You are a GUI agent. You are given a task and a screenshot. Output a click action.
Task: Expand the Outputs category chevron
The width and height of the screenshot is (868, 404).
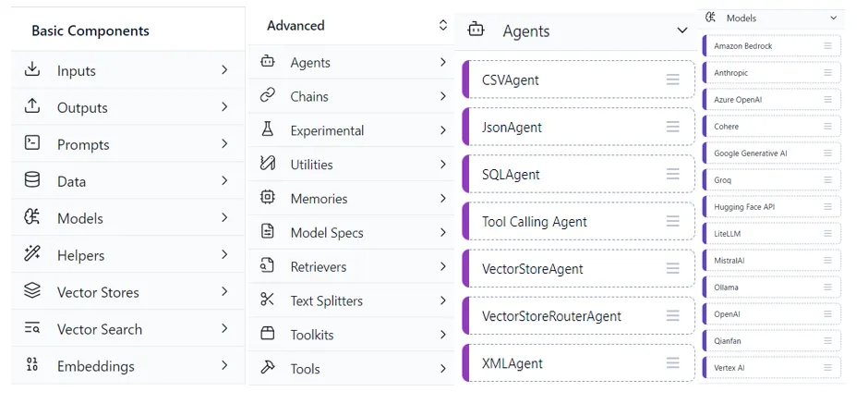click(x=224, y=107)
